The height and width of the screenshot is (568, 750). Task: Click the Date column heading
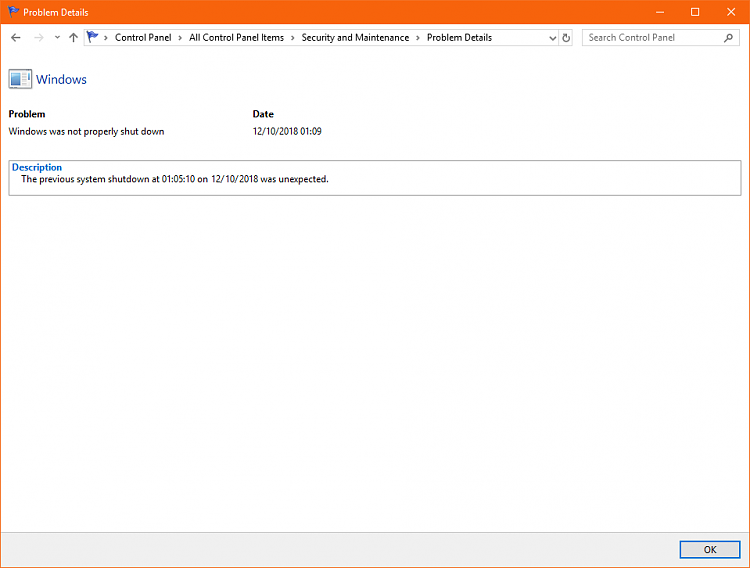coord(263,114)
